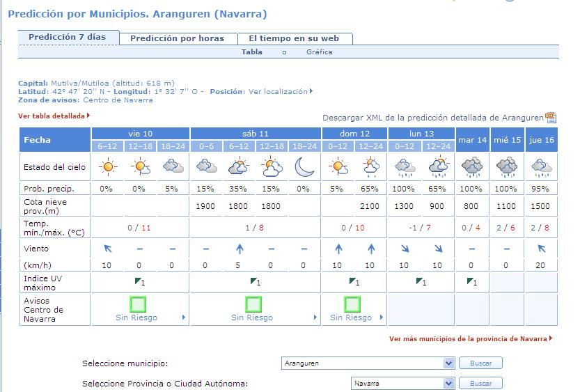Click the sky icon for dom 12 0–12

(338, 166)
